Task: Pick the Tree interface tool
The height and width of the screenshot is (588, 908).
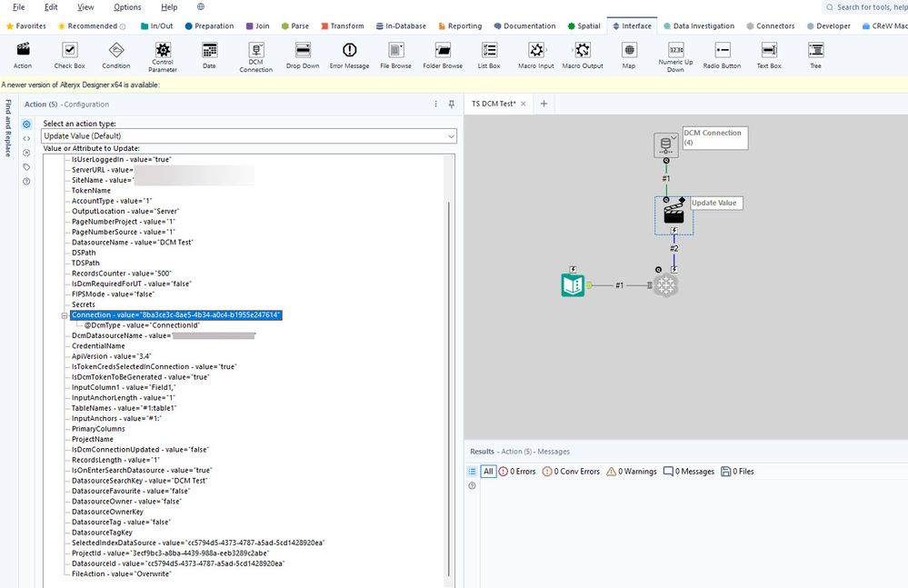Action: pos(816,55)
